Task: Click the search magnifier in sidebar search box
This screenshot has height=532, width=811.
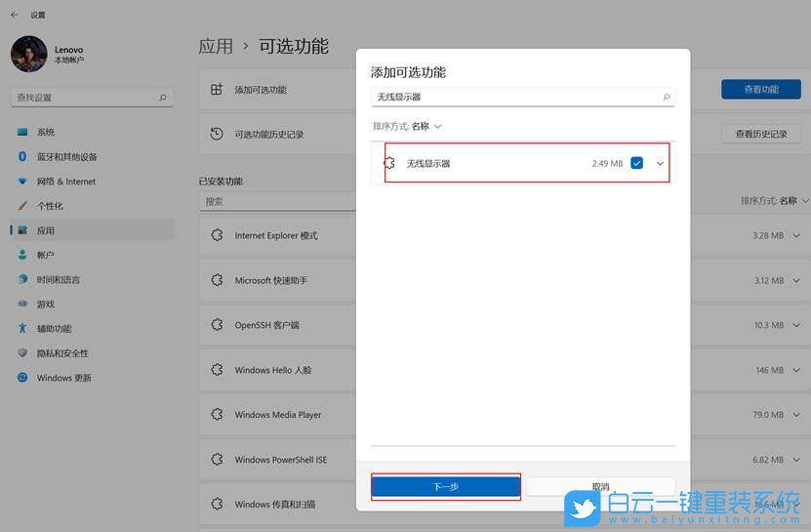Action: tap(163, 98)
